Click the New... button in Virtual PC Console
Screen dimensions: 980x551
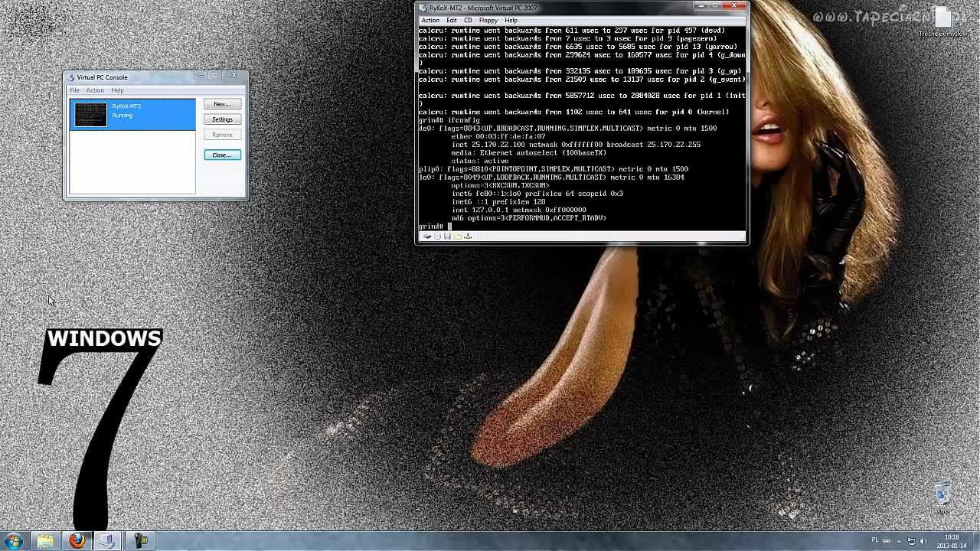222,104
